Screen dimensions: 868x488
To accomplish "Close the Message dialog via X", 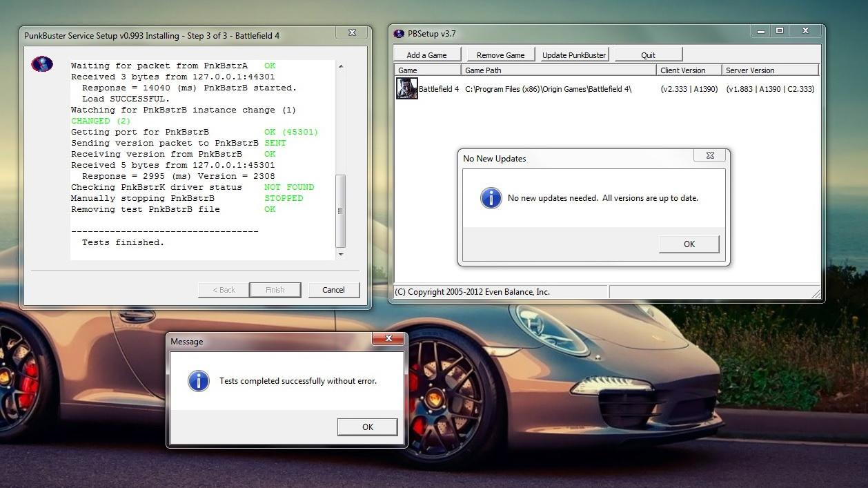I will pyautogui.click(x=388, y=338).
